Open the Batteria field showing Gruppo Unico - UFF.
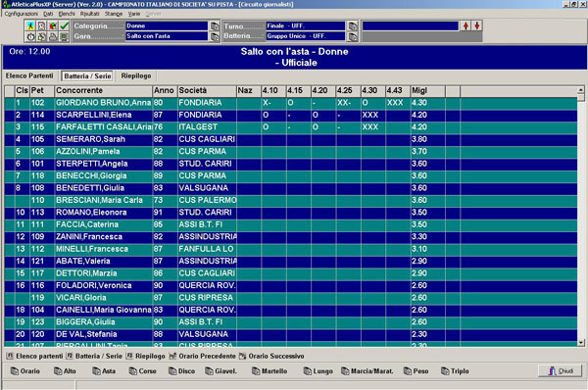588x390 pixels. point(305,36)
